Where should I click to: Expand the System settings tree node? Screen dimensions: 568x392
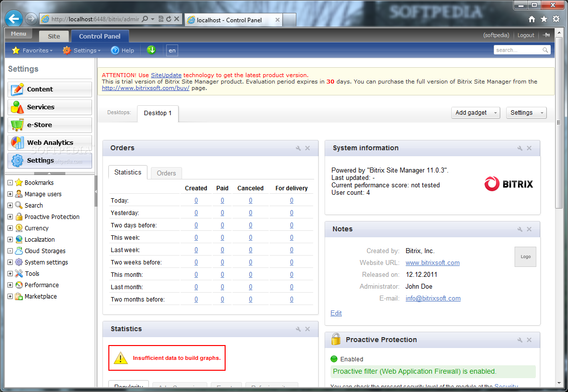click(x=10, y=262)
